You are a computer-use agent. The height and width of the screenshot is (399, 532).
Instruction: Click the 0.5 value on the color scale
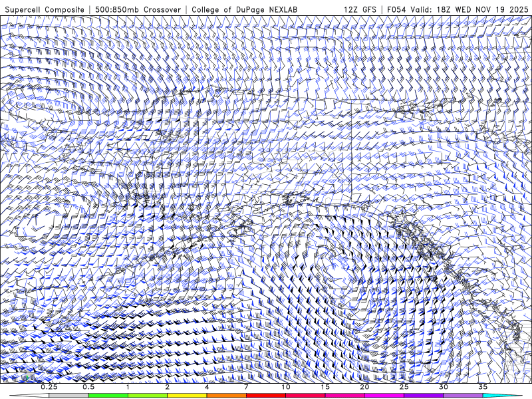[88, 387]
